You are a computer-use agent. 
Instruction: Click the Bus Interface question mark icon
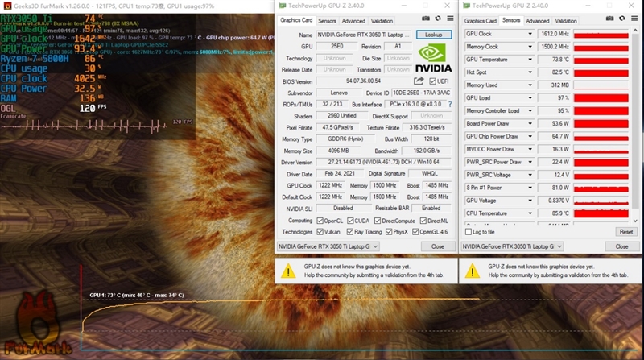(450, 105)
